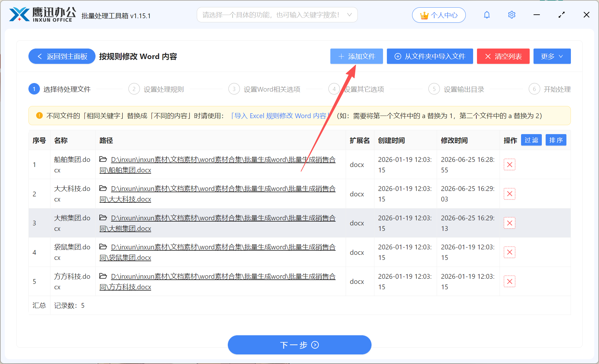Go to step 2 设置处理规则
599x364 pixels.
click(156, 89)
